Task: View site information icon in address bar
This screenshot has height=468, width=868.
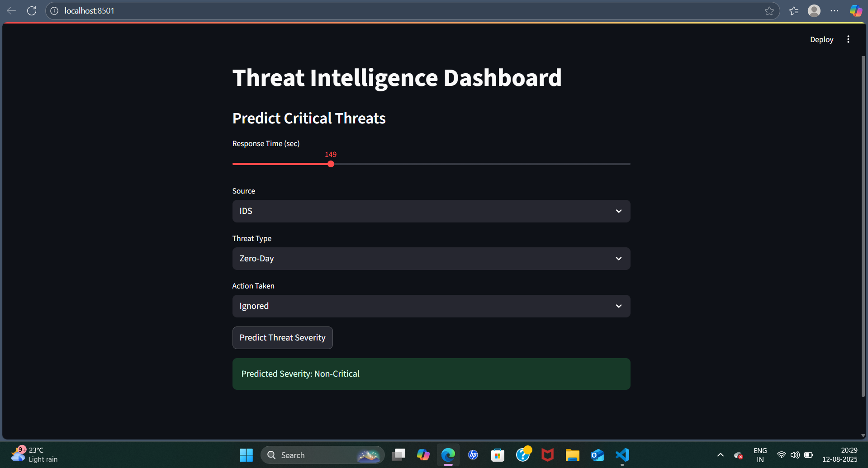Action: coord(54,11)
